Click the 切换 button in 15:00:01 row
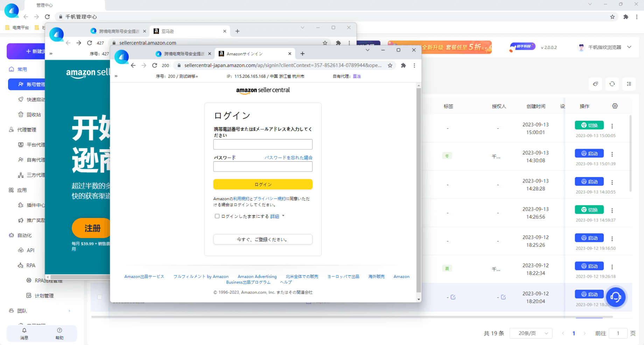Viewport: 644px width, 345px height. pyautogui.click(x=589, y=125)
